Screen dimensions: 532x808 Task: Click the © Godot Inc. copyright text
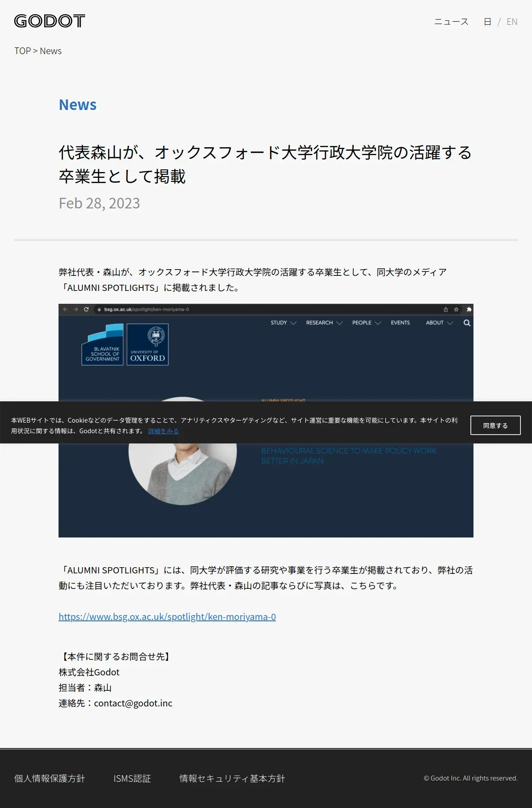tap(470, 778)
